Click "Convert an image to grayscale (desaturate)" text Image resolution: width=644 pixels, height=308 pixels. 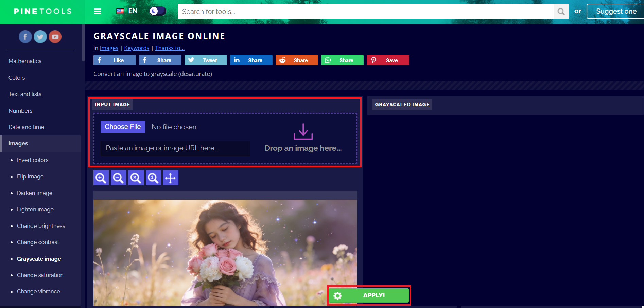pyautogui.click(x=153, y=74)
